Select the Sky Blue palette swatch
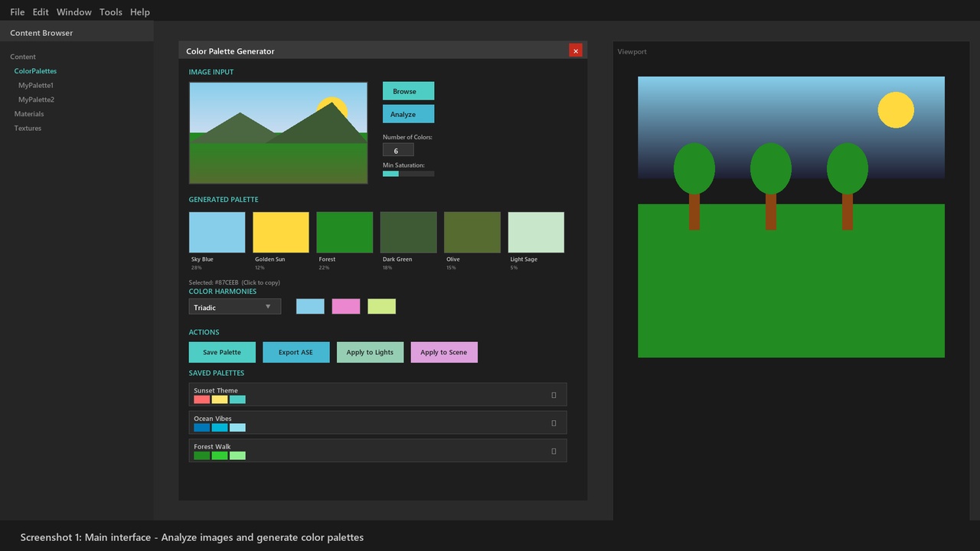This screenshot has width=980, height=551. pyautogui.click(x=217, y=233)
